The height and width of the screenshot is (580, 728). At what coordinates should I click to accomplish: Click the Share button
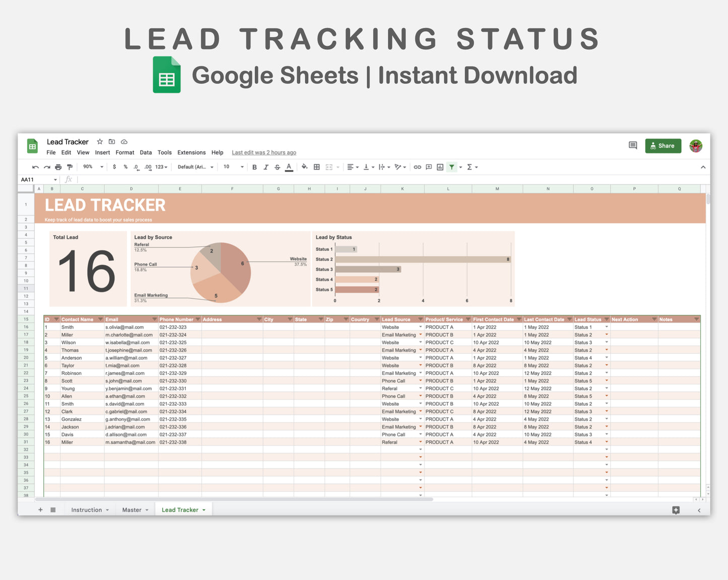[663, 146]
